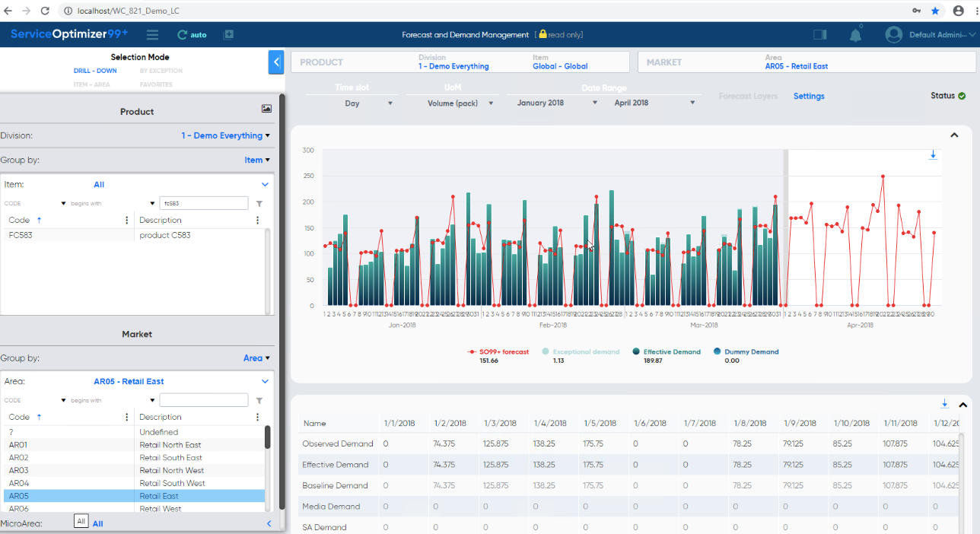Open Area Description column options menu
The width and height of the screenshot is (980, 534).
(258, 417)
